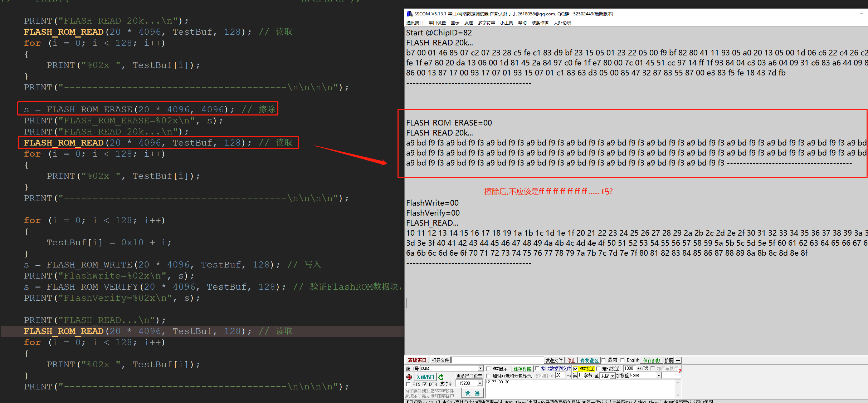Click the SSCOM app icon in title bar

[x=409, y=14]
